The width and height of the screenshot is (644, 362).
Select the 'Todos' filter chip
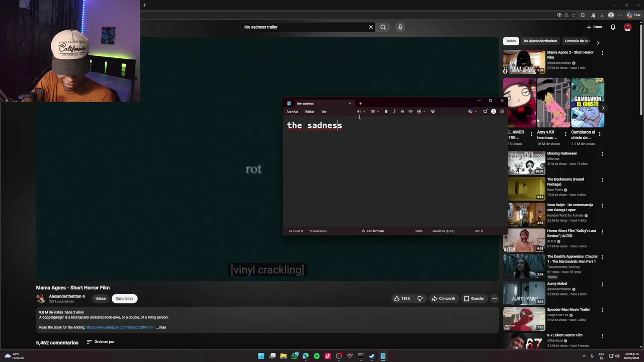[x=511, y=41]
